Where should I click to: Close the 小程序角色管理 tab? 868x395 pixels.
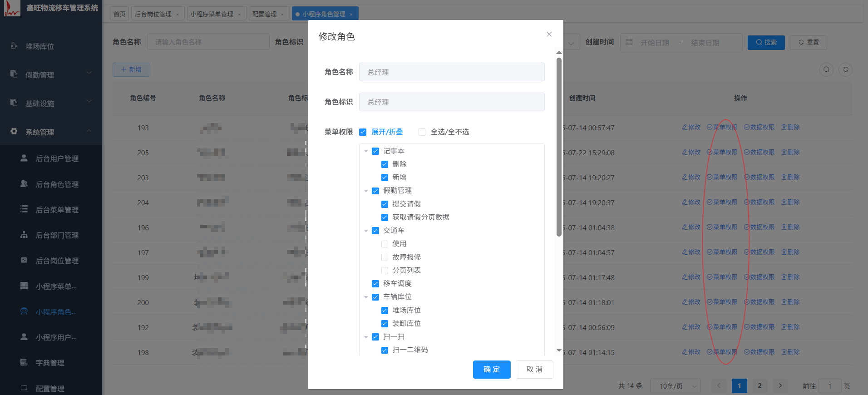point(351,15)
